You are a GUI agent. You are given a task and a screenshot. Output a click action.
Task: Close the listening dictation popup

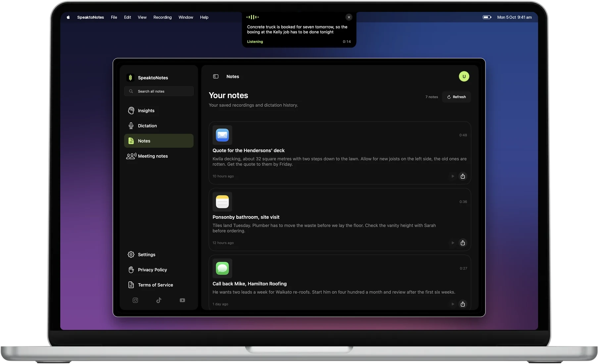click(x=349, y=17)
